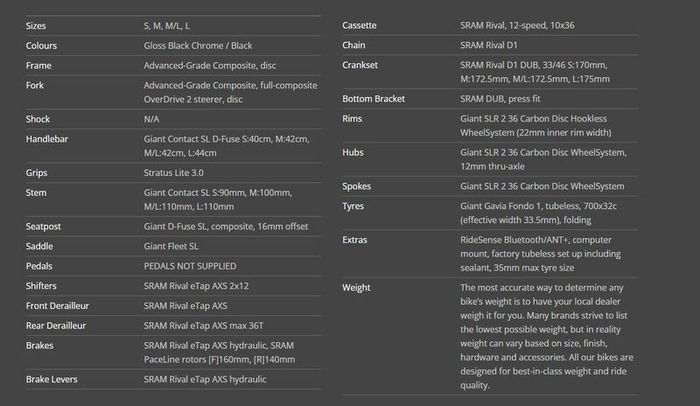
Task: Select the Giant Fleet SL saddle text
Action: tap(171, 246)
